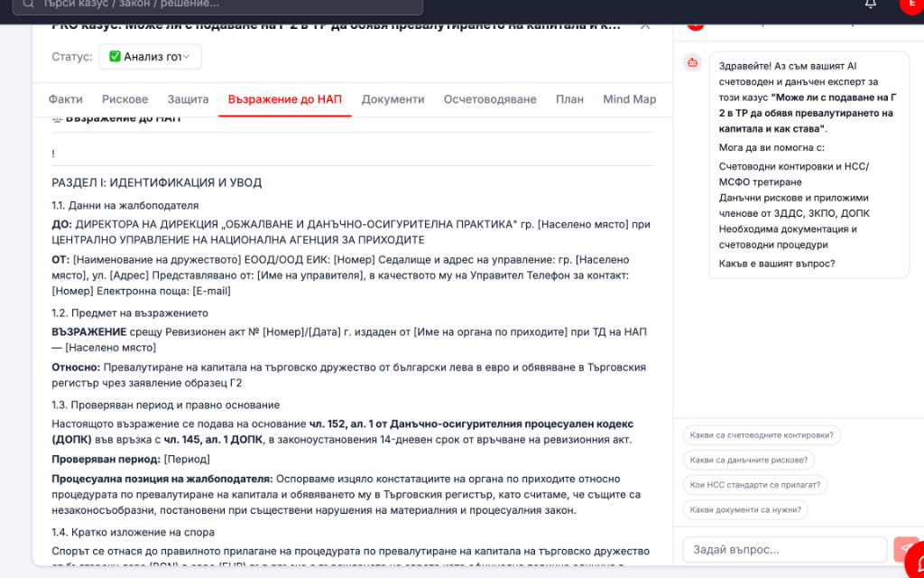Switch to the Защита tab
The image size is (924, 578).
188,99
